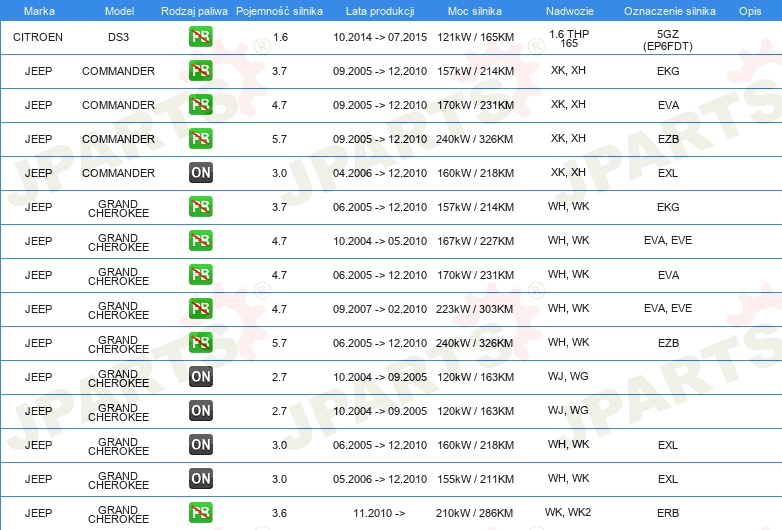Screen dimensions: 782x530
Task: Click the petrol icon in the Grand Cherokee 170kW row
Action: 200,275
